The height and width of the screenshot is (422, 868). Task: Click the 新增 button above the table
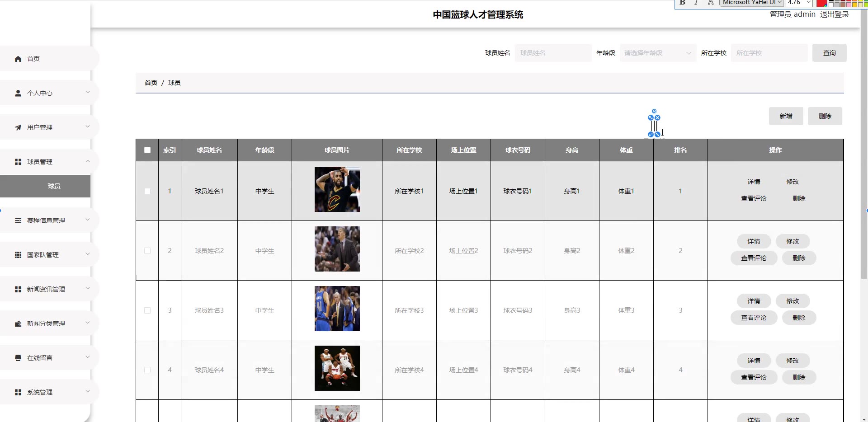coord(786,116)
